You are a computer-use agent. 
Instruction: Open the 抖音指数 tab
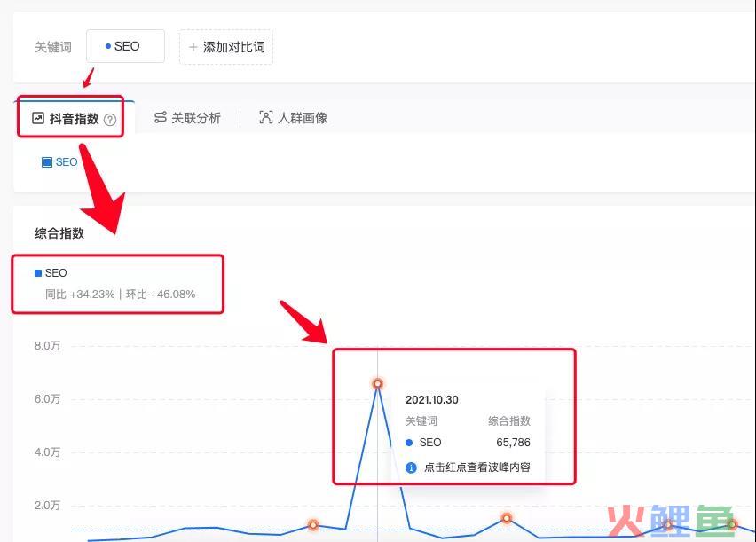(74, 119)
